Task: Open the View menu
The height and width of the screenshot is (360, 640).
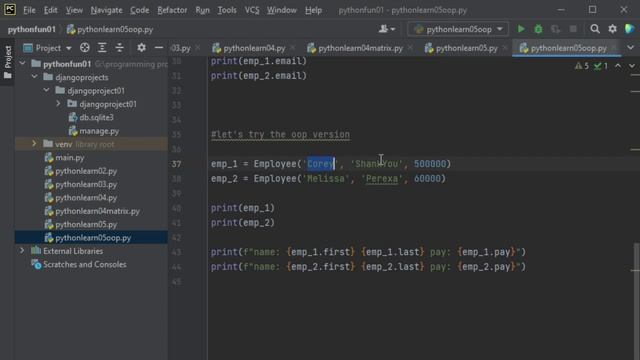Action: click(x=74, y=10)
